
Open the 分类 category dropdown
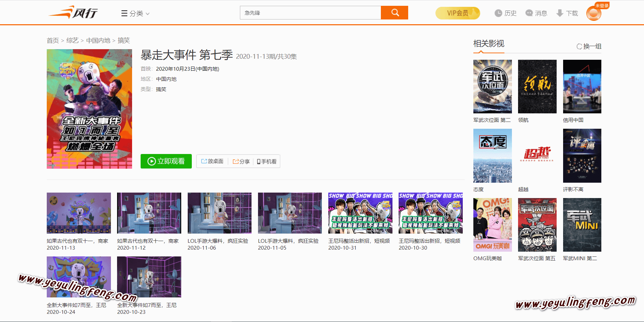135,13
